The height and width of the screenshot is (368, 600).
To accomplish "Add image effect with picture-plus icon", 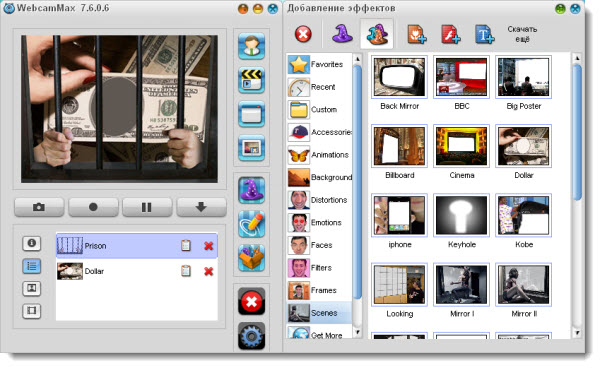I will pyautogui.click(x=417, y=34).
